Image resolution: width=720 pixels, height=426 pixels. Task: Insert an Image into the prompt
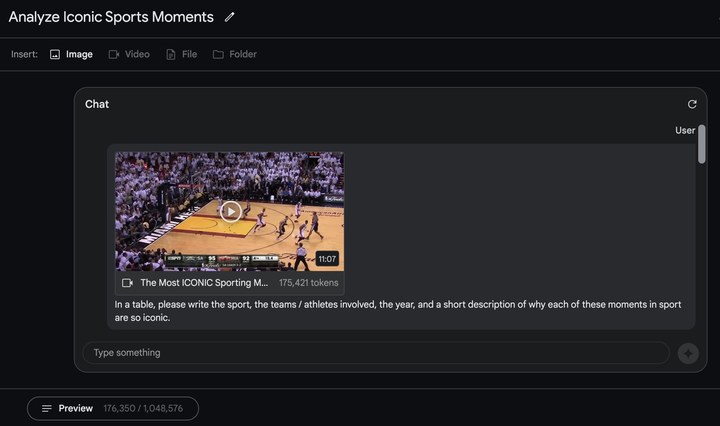[x=71, y=54]
